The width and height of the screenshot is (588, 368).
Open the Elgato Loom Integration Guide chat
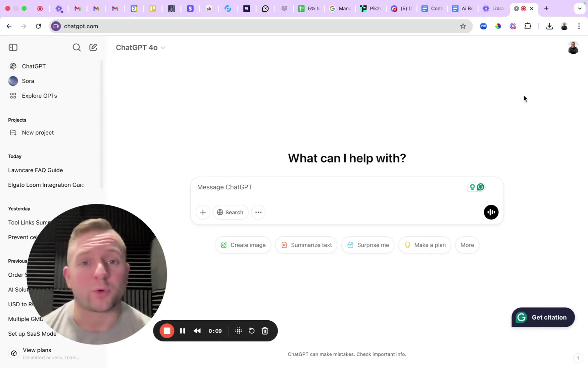pyautogui.click(x=46, y=185)
